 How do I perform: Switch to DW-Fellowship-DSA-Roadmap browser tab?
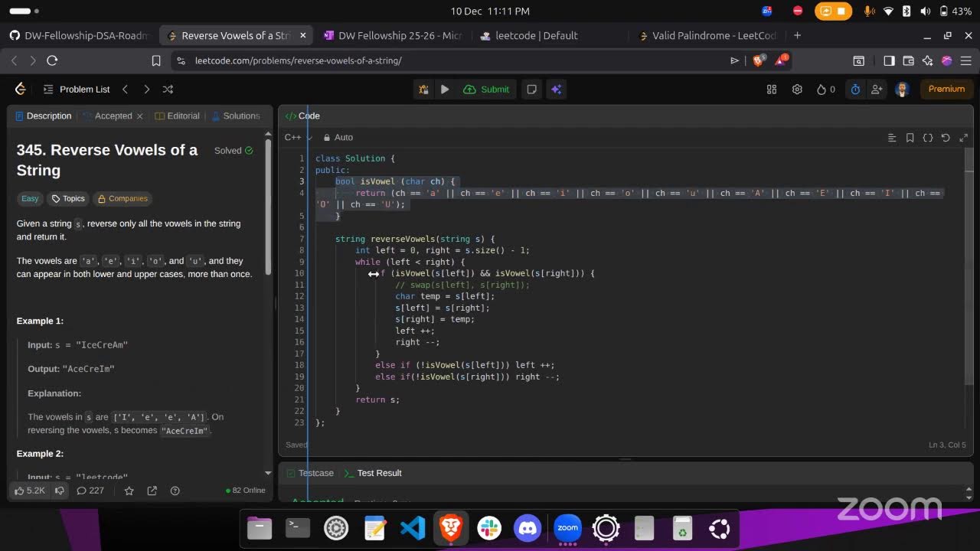coord(80,35)
